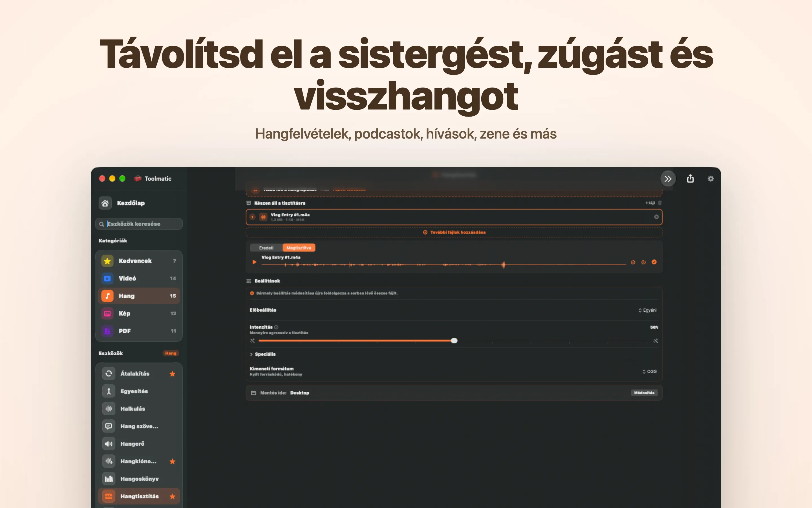Image resolution: width=812 pixels, height=508 pixels.
Task: Open the PDF category
Action: (139, 331)
